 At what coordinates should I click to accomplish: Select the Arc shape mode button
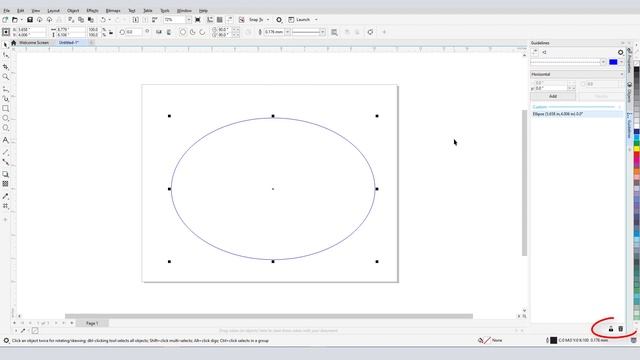(202, 32)
